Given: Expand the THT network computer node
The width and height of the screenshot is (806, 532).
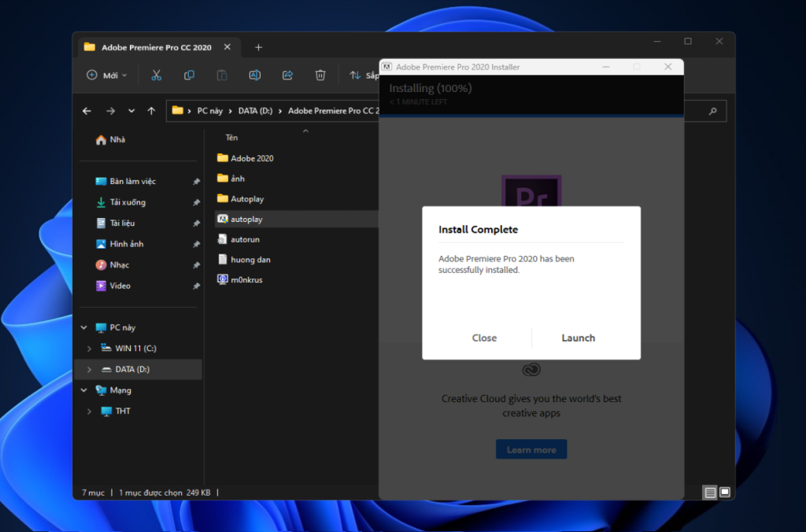Looking at the screenshot, I should pos(90,412).
